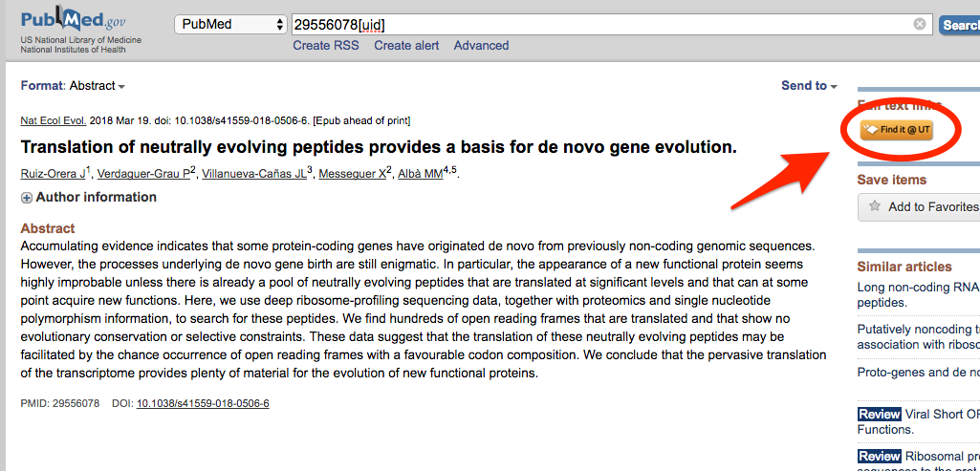Click the Create alert link

[407, 46]
